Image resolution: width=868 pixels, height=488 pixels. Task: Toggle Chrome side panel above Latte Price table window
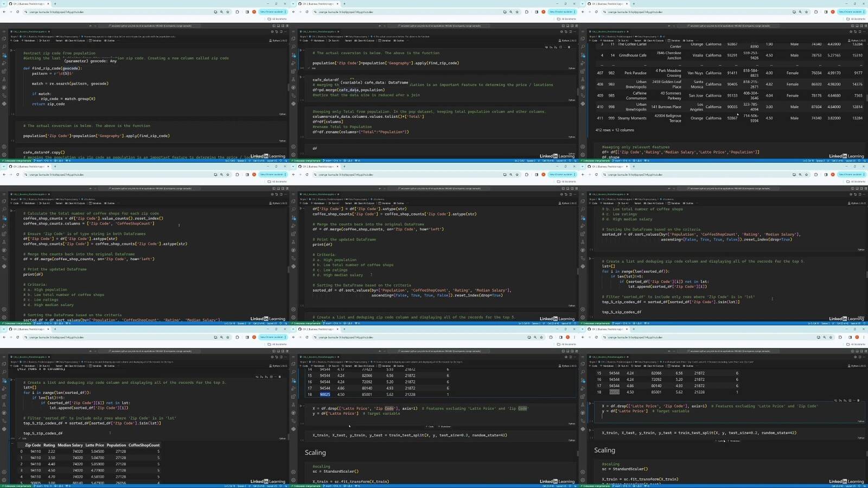(247, 337)
